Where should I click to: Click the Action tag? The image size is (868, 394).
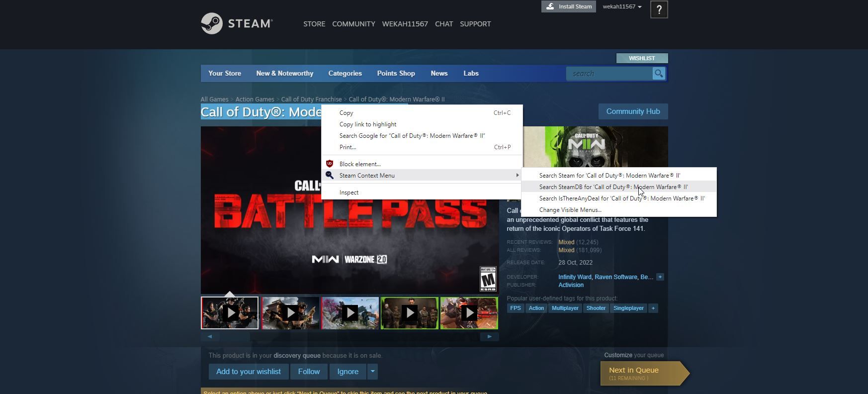point(536,308)
